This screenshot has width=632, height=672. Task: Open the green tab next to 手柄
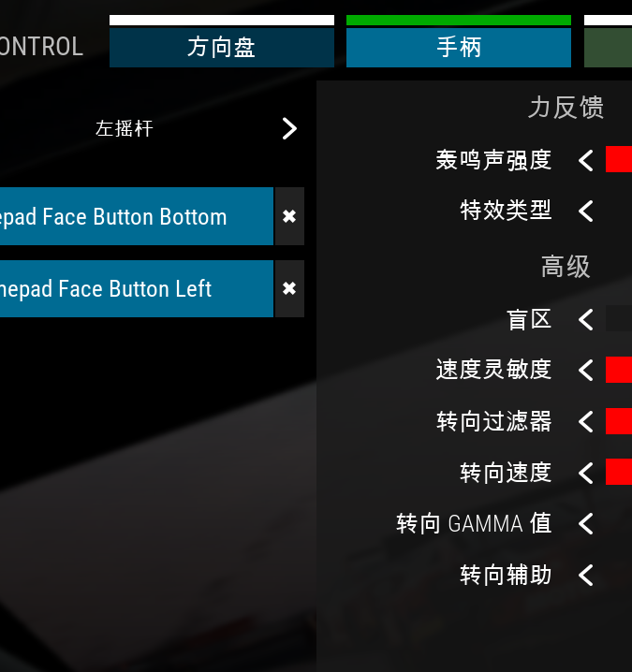[608, 47]
